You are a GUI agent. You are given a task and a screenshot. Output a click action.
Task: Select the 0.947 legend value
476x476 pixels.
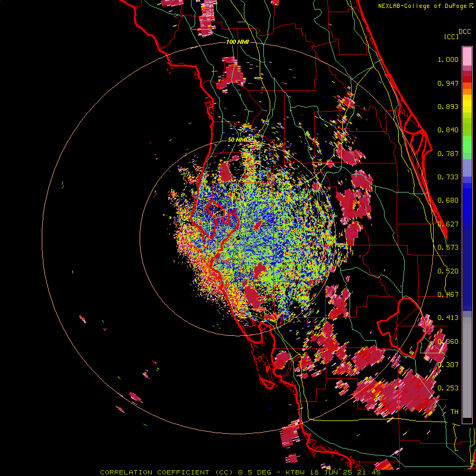448,83
